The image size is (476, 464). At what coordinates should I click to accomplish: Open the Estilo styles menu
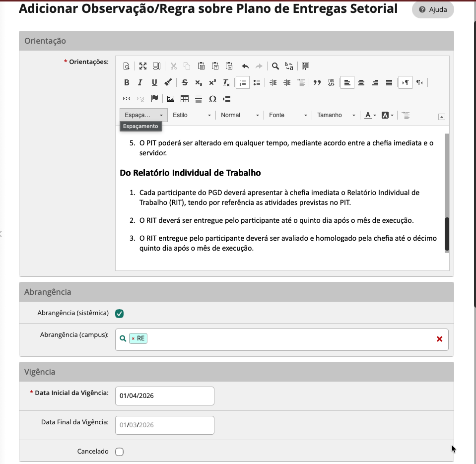192,115
